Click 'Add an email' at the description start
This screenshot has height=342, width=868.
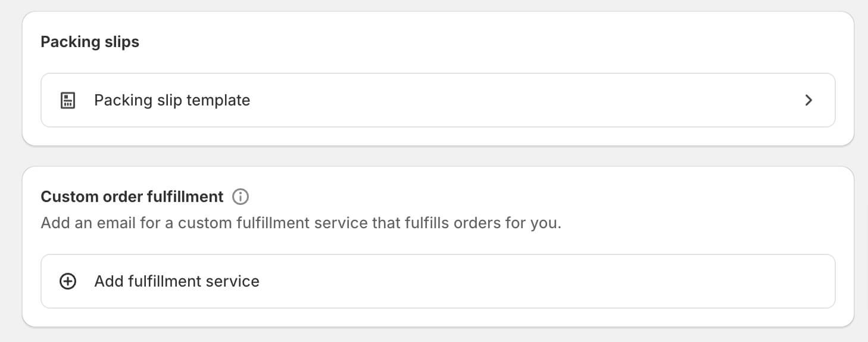tap(79, 224)
